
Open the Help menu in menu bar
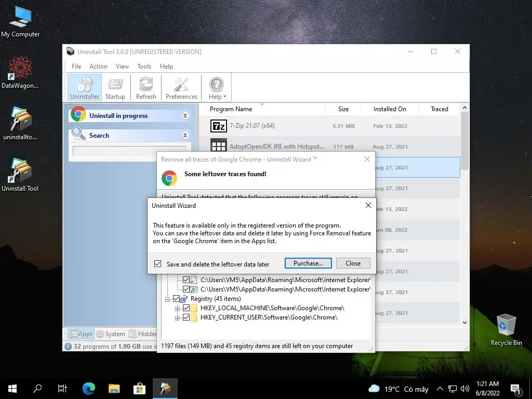166,66
